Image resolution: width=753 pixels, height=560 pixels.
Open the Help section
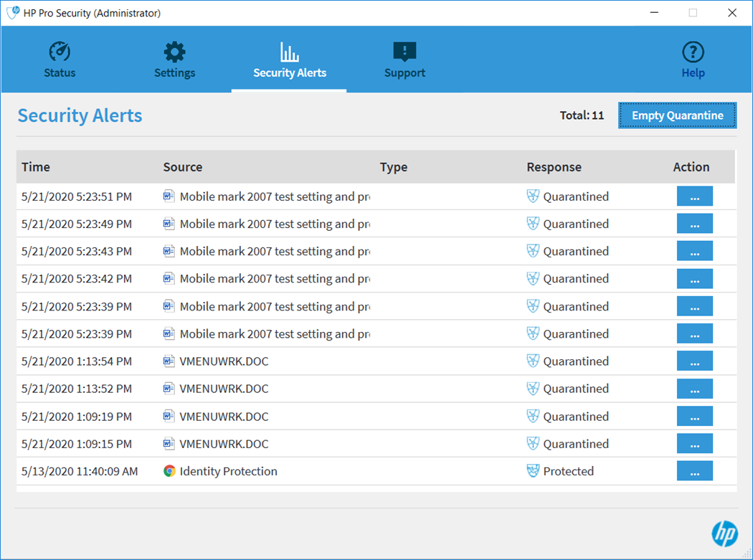[693, 60]
